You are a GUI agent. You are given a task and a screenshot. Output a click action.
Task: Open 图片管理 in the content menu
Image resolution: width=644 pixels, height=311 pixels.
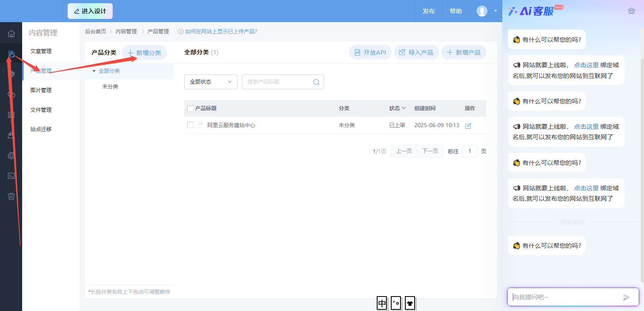pos(41,90)
